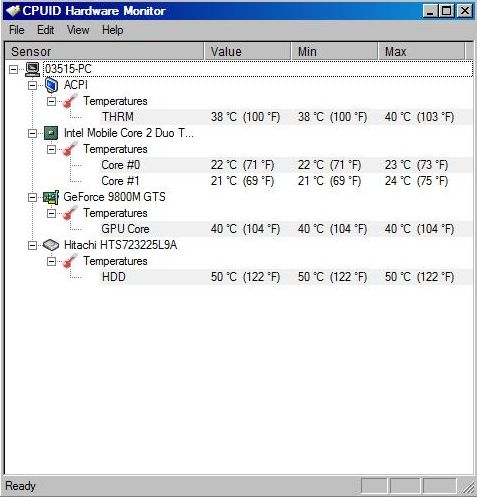Click the GeForce 9800M GTS card icon

(51, 197)
